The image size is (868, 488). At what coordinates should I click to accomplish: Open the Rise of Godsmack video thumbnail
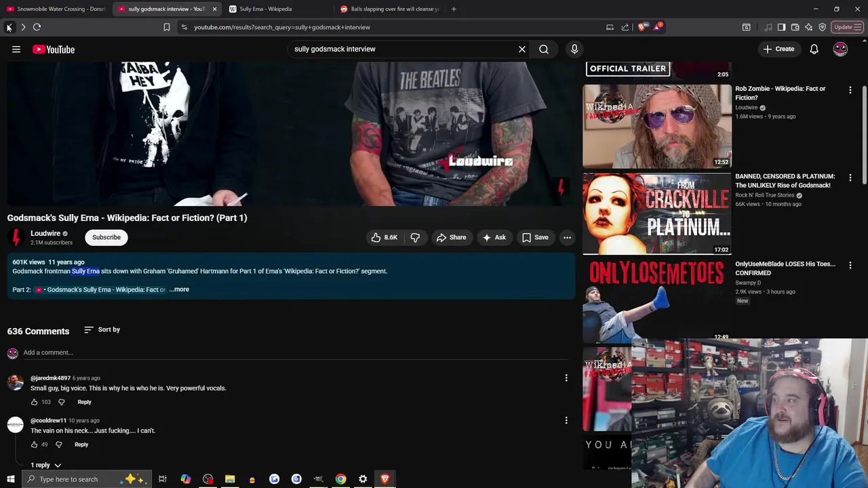pyautogui.click(x=657, y=213)
